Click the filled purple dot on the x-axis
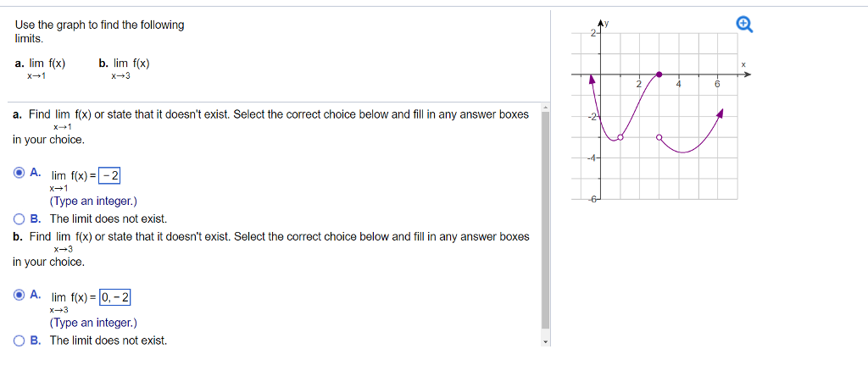The width and height of the screenshot is (868, 365). pos(659,75)
